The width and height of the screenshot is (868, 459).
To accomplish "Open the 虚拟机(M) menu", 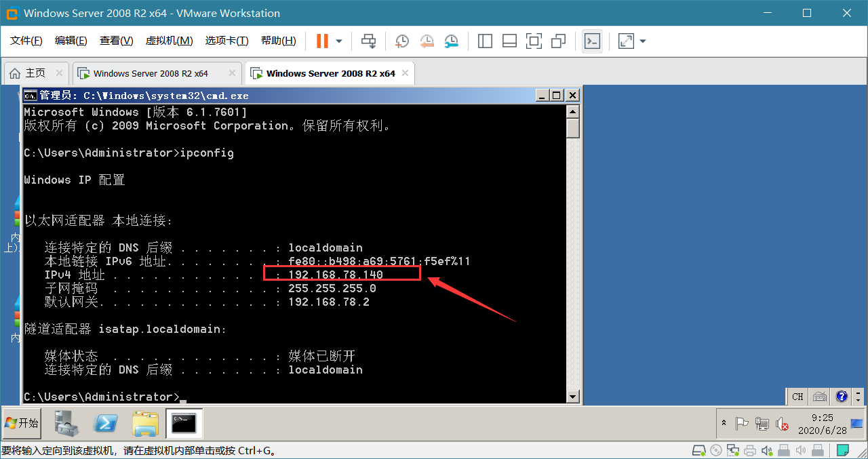I will [169, 41].
